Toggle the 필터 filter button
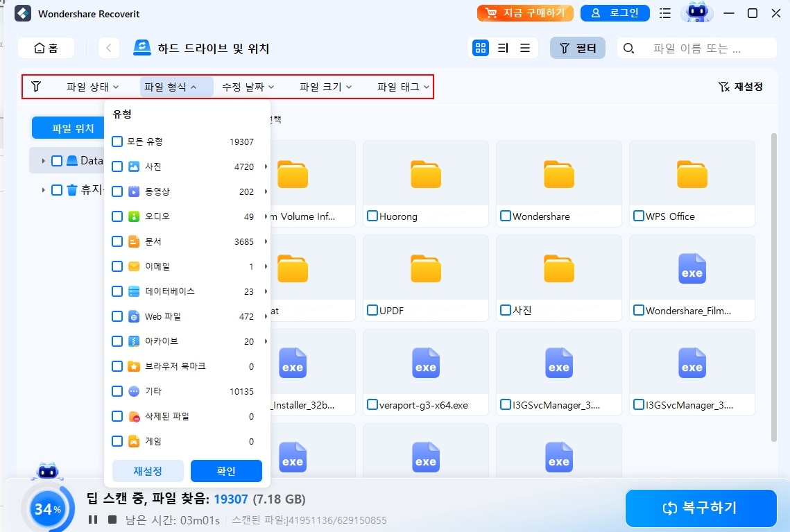Image resolution: width=790 pixels, height=532 pixels. click(x=577, y=48)
